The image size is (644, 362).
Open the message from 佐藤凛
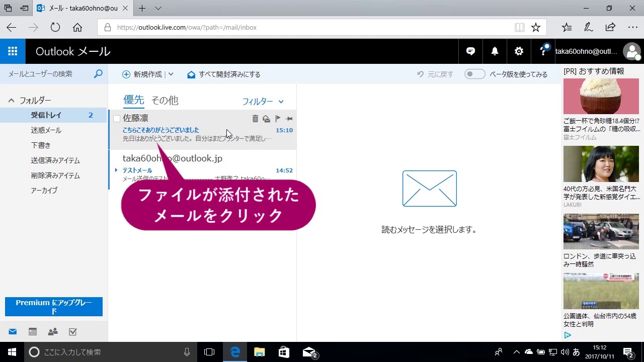(x=202, y=130)
